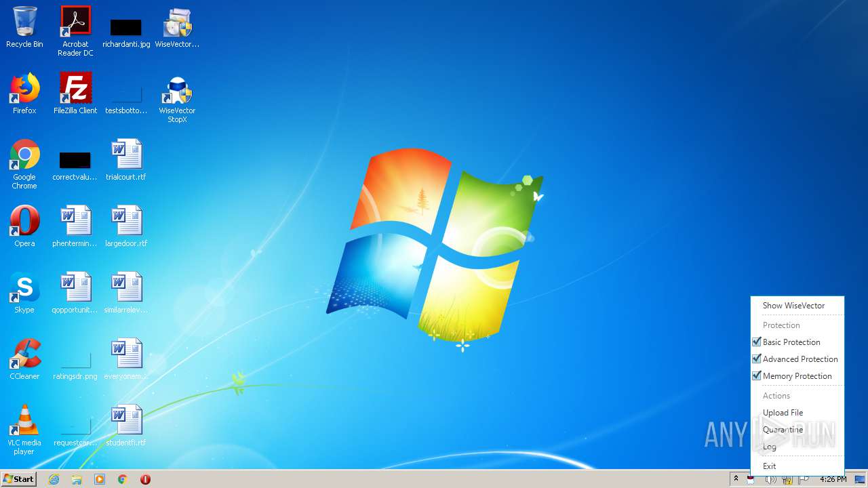Select ratingsdr.png file on desktop
868x488 pixels.
pos(75,367)
